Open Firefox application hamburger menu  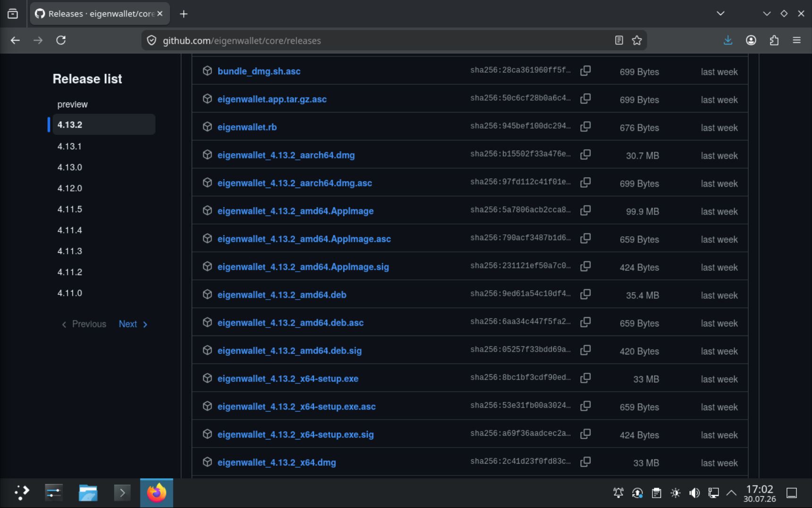point(797,40)
